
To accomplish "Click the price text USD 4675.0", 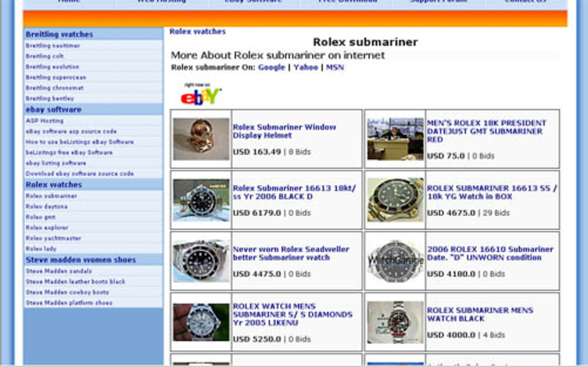I will tap(451, 212).
